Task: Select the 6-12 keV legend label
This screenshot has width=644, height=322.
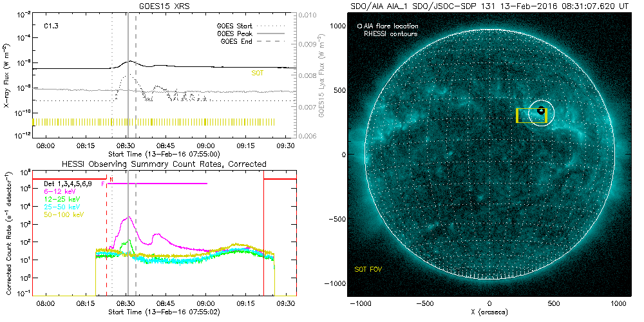Action: coord(60,191)
